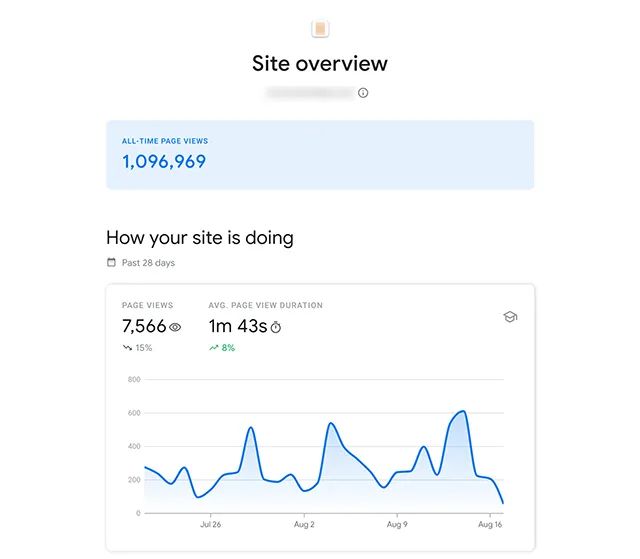Viewport: 640px width, 559px height.
Task: Click the Aug 16 date on chart axis
Action: pos(490,524)
